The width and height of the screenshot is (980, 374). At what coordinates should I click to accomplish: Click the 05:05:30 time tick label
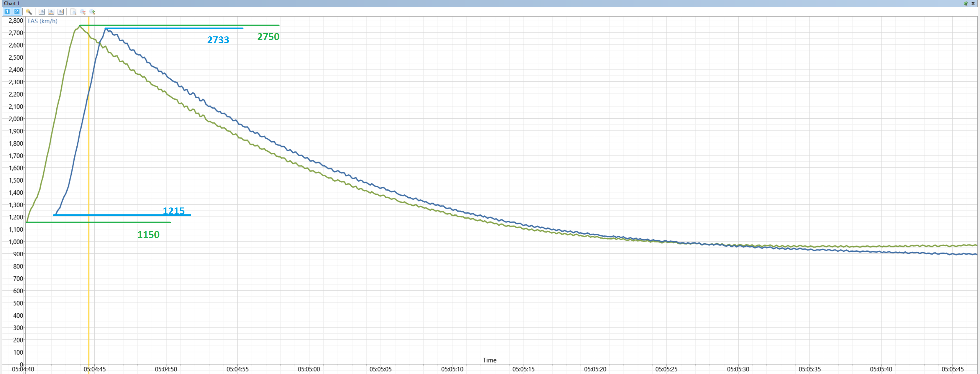[738, 369]
